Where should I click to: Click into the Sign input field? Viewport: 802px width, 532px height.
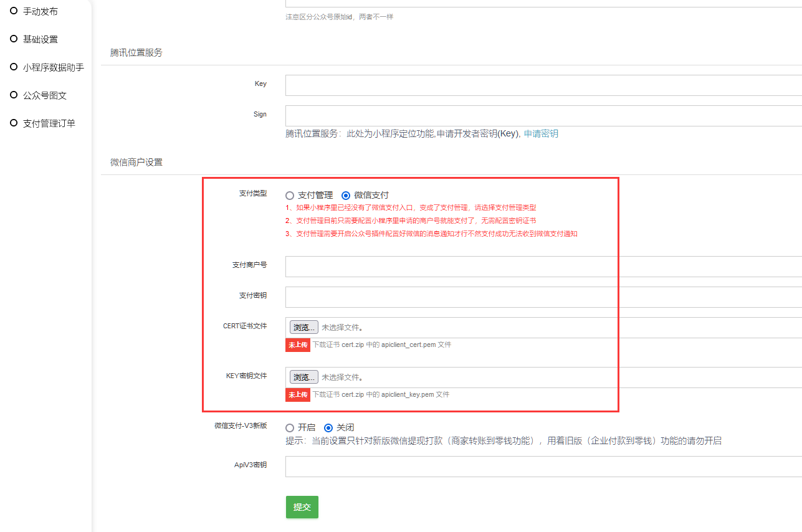[542, 116]
